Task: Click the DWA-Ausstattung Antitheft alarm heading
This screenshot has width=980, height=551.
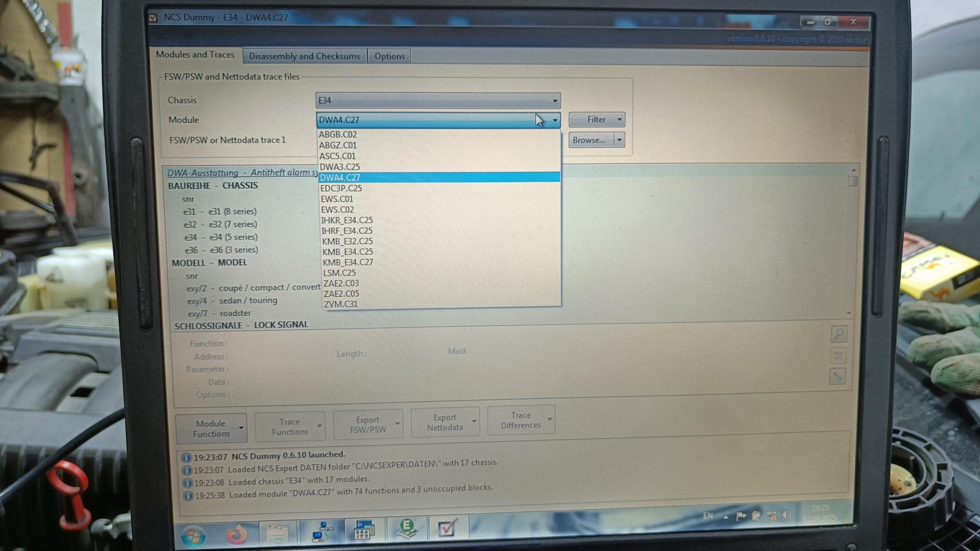Action: [x=242, y=172]
